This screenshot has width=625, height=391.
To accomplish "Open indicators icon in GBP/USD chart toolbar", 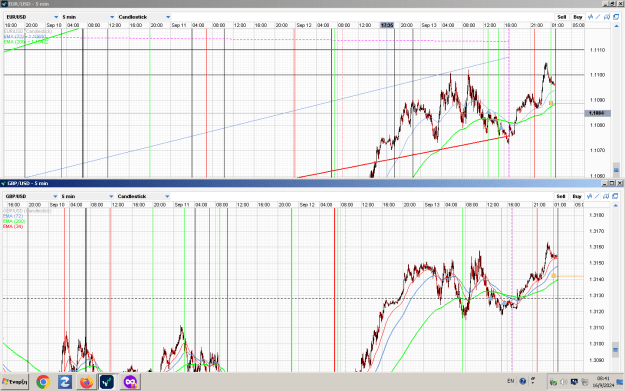I will click(x=590, y=196).
